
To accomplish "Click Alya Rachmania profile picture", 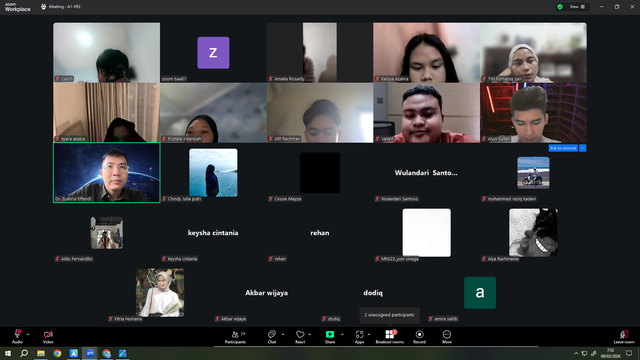I will 533,233.
